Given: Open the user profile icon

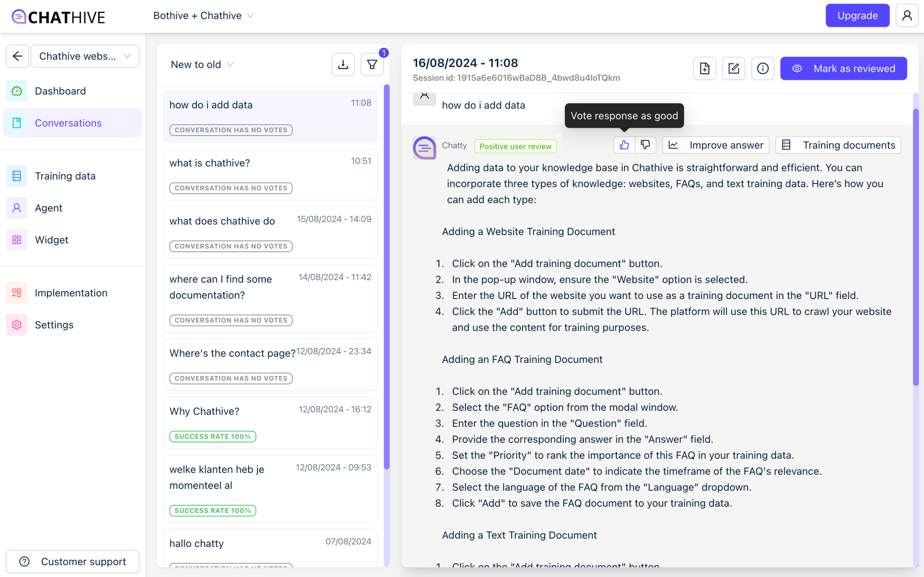Looking at the screenshot, I should [907, 16].
